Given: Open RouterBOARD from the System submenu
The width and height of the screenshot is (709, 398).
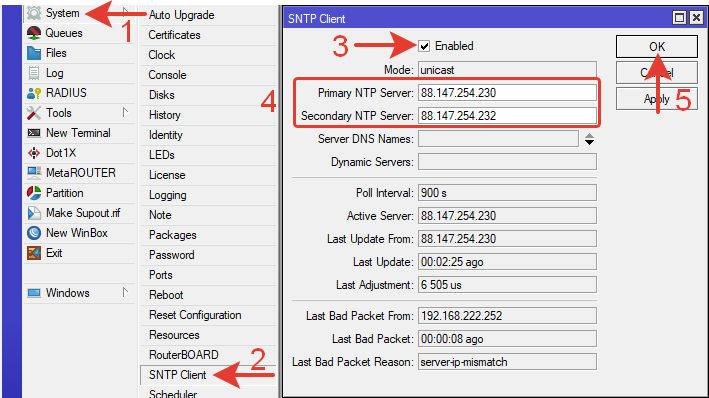Looking at the screenshot, I should coord(184,355).
